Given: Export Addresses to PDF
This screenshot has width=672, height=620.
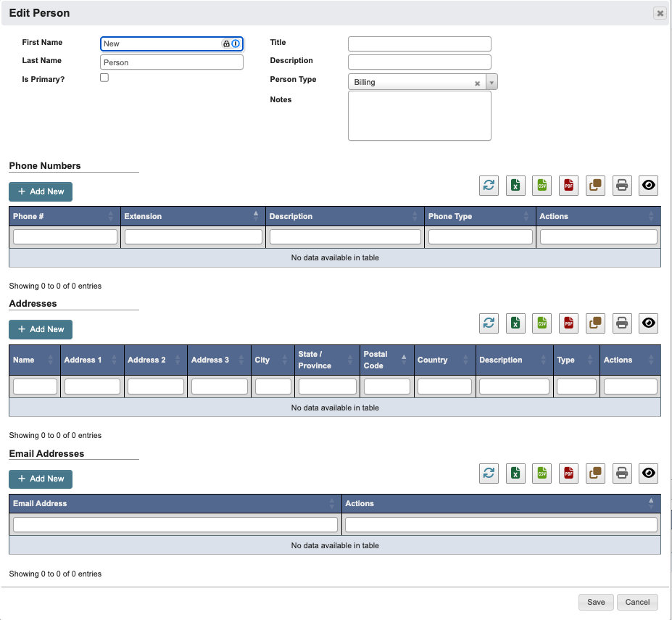Looking at the screenshot, I should pos(568,323).
